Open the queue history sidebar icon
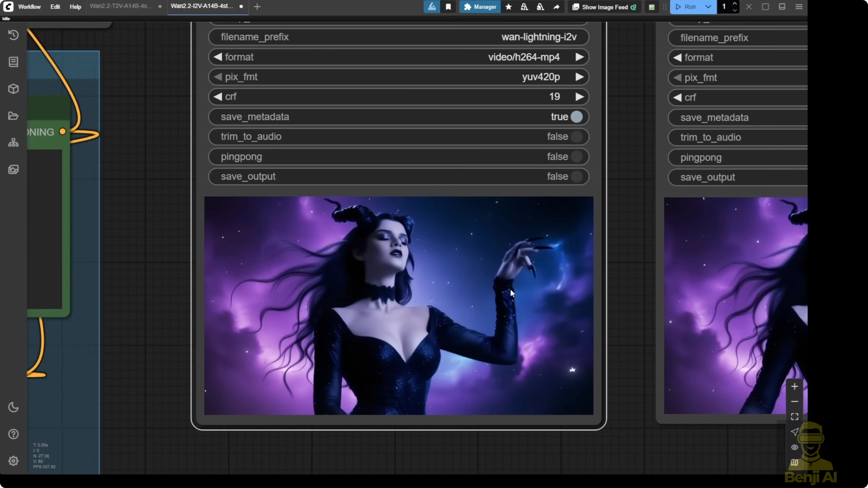The width and height of the screenshot is (868, 488). 13,35
